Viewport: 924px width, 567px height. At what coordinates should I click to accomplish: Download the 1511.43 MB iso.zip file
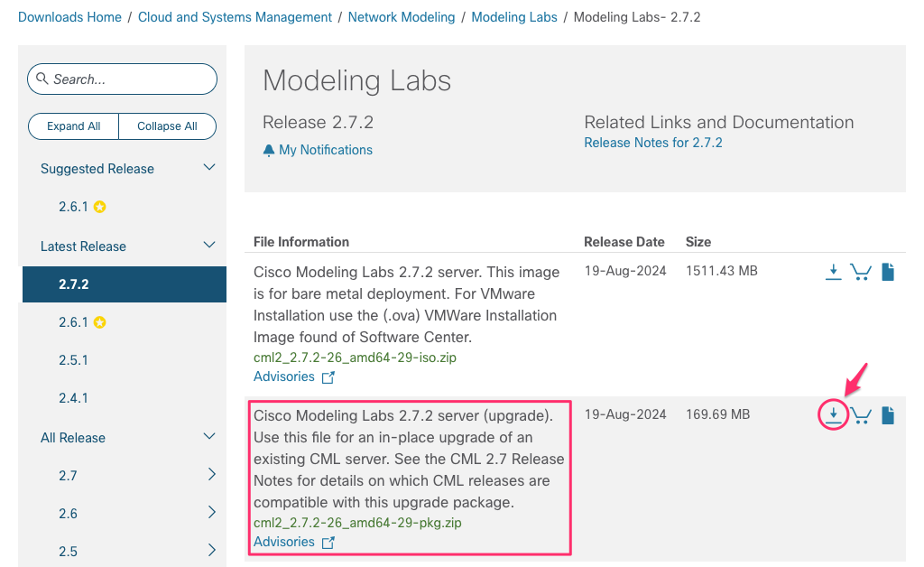coord(833,272)
